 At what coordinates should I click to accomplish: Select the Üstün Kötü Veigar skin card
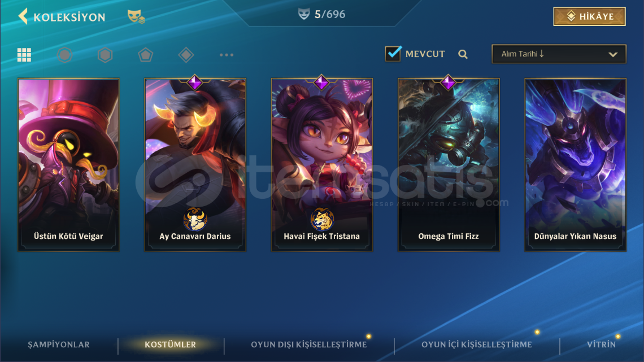click(68, 164)
